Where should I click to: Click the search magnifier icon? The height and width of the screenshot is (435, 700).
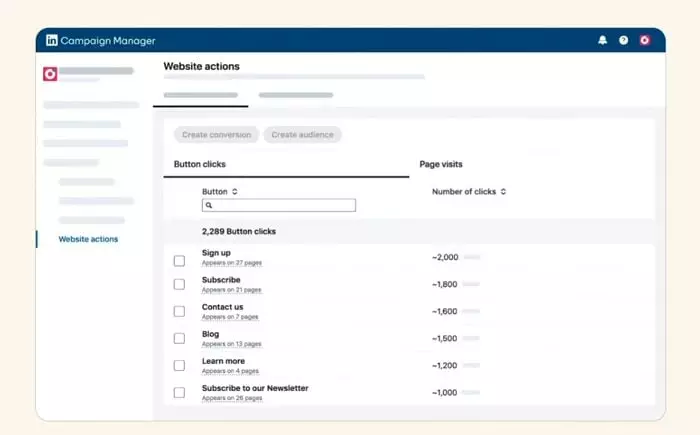[208, 205]
